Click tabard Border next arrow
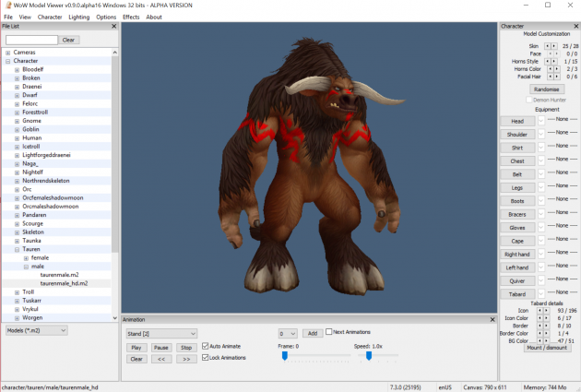Screen dimensions: 581x392 [x=547, y=326]
